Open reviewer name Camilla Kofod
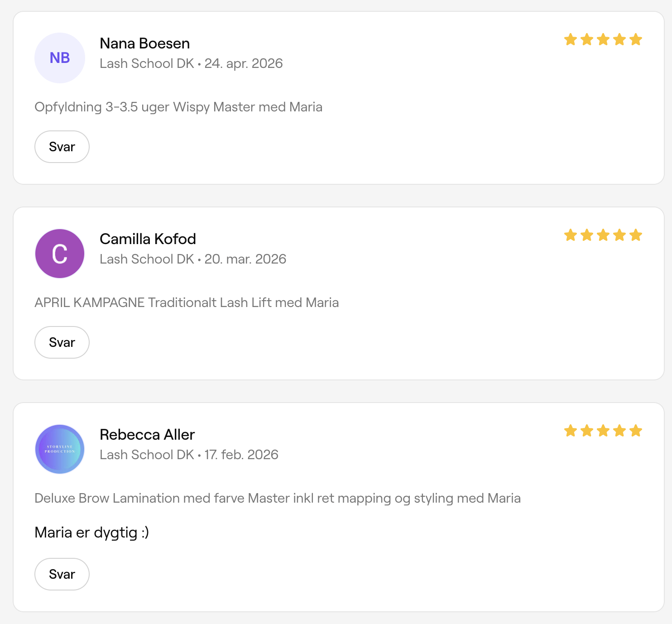The width and height of the screenshot is (672, 624). [148, 239]
